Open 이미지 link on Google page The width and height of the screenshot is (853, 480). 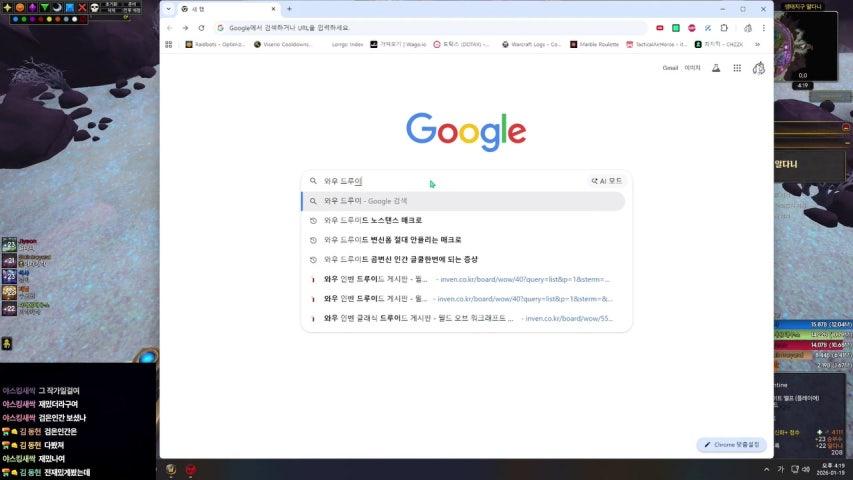pos(693,68)
